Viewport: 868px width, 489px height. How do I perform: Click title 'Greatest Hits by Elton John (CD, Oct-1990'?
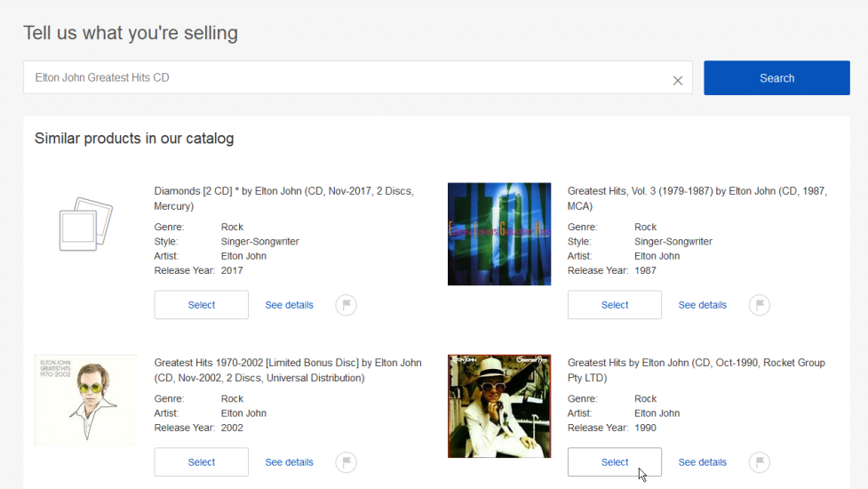click(697, 370)
